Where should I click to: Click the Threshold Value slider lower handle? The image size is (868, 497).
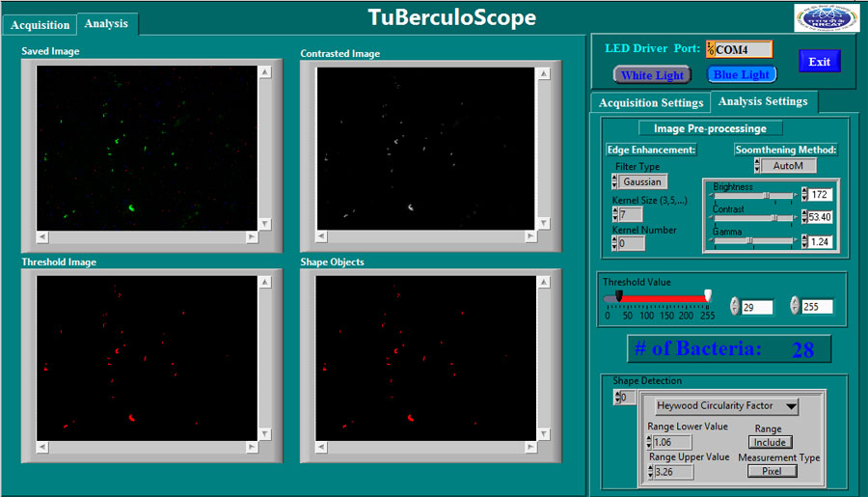point(619,296)
